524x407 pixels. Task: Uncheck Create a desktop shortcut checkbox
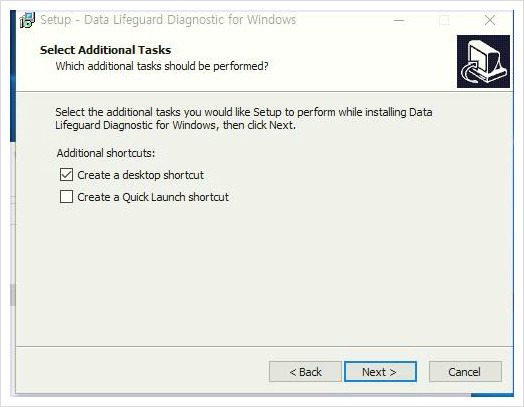click(66, 174)
